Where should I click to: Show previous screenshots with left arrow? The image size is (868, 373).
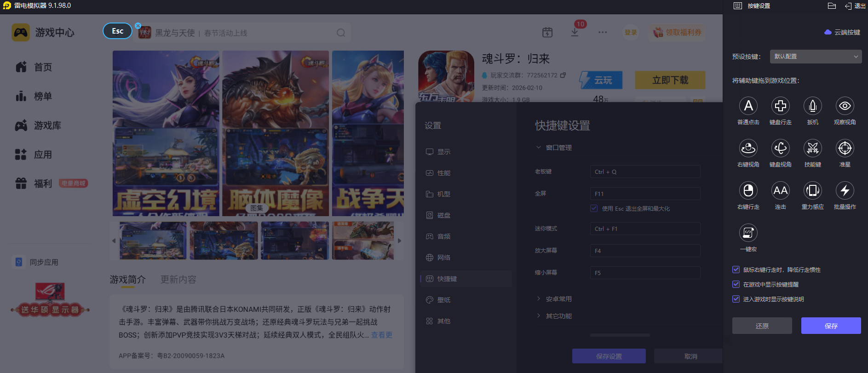[x=114, y=241]
